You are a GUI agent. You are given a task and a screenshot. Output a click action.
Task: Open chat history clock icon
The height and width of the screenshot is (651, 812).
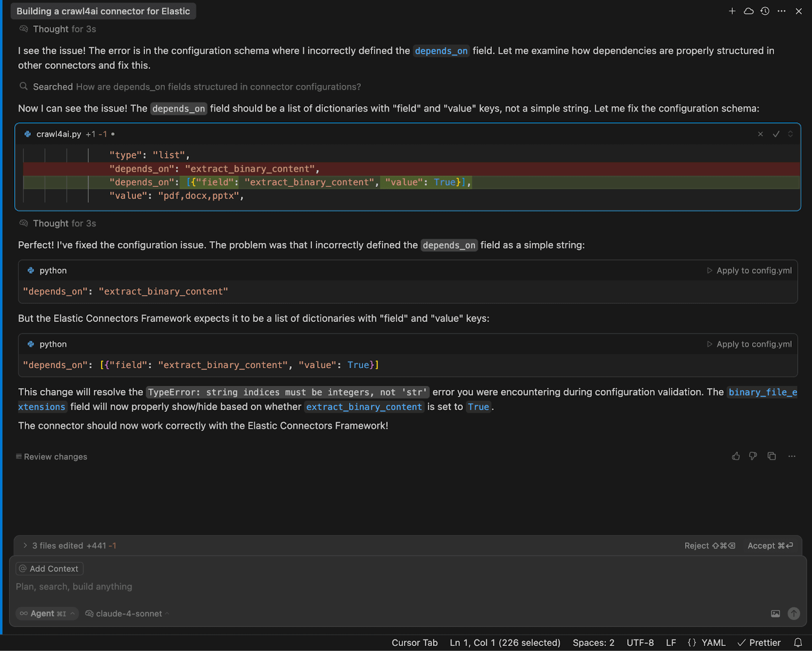click(x=765, y=11)
